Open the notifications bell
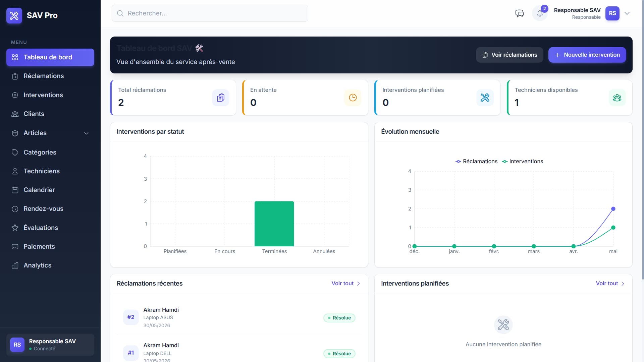 pos(540,13)
